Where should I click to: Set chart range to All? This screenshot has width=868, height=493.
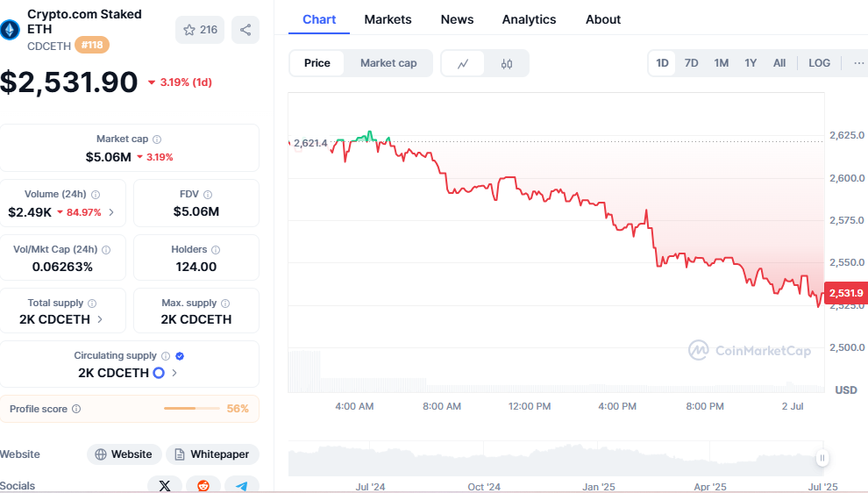point(779,63)
